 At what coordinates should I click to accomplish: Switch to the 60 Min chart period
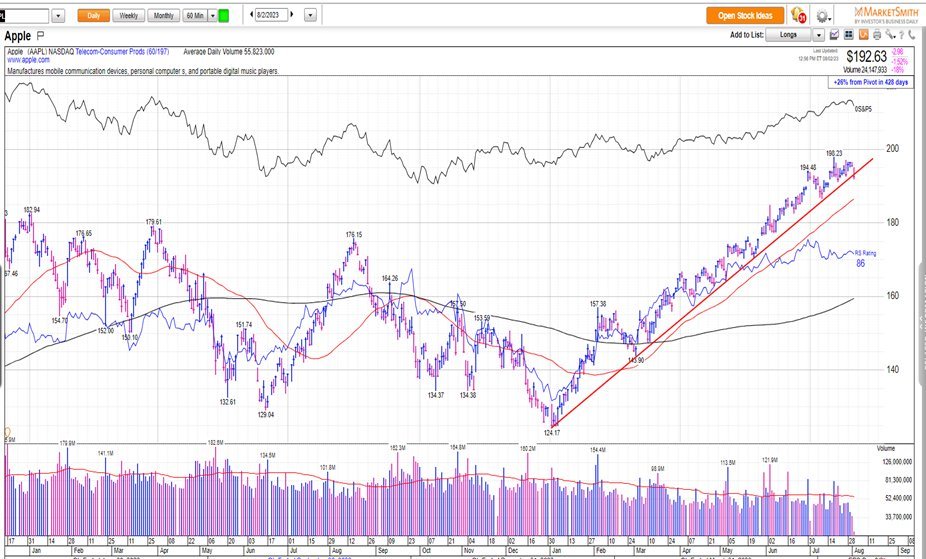click(x=195, y=16)
